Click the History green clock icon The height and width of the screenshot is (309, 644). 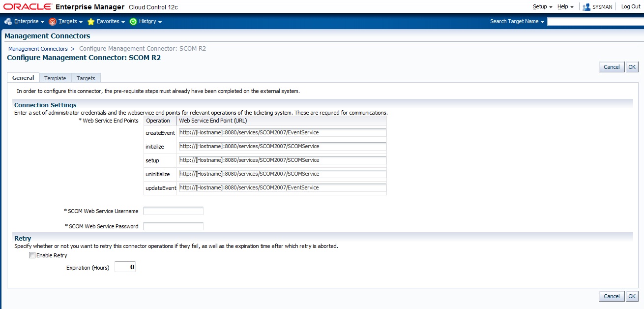tap(133, 22)
